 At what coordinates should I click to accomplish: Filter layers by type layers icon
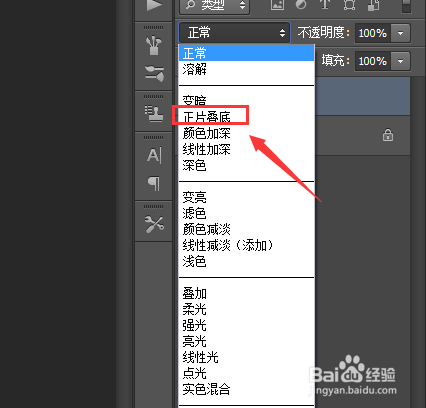(x=325, y=4)
